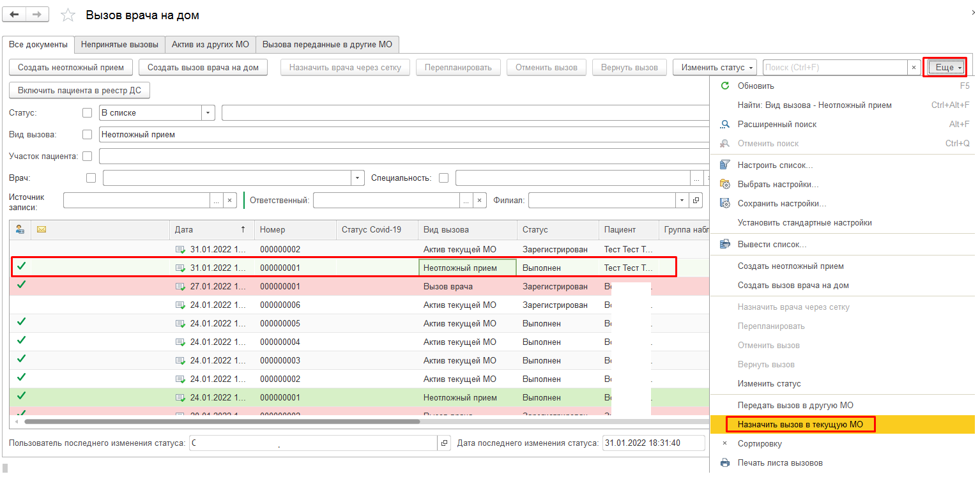
Task: Click the envelope column header icon
Action: 42,229
